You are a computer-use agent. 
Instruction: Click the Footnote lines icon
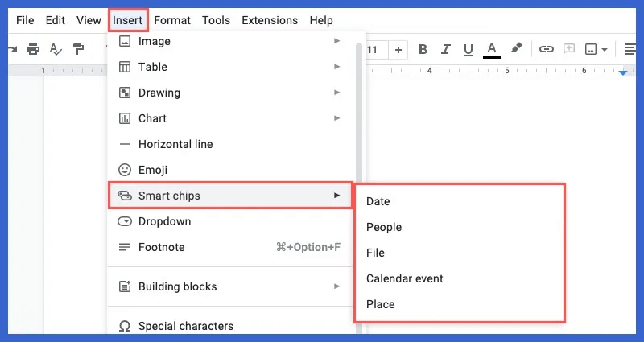[125, 247]
